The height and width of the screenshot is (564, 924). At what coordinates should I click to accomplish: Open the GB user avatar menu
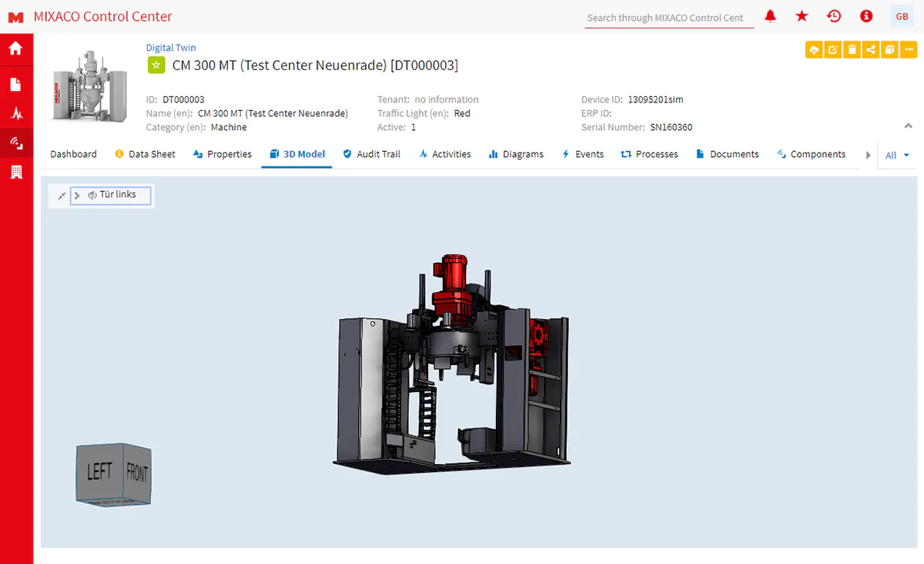pos(902,17)
